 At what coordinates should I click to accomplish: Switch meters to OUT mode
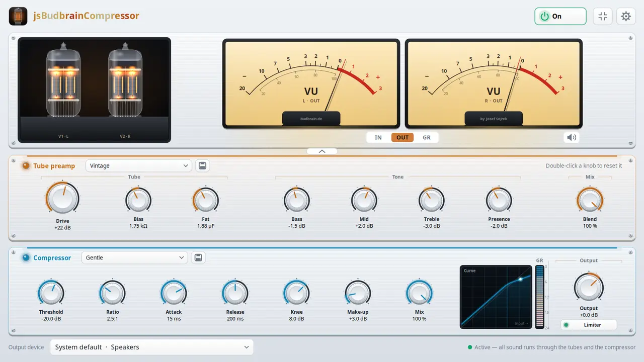coord(403,137)
